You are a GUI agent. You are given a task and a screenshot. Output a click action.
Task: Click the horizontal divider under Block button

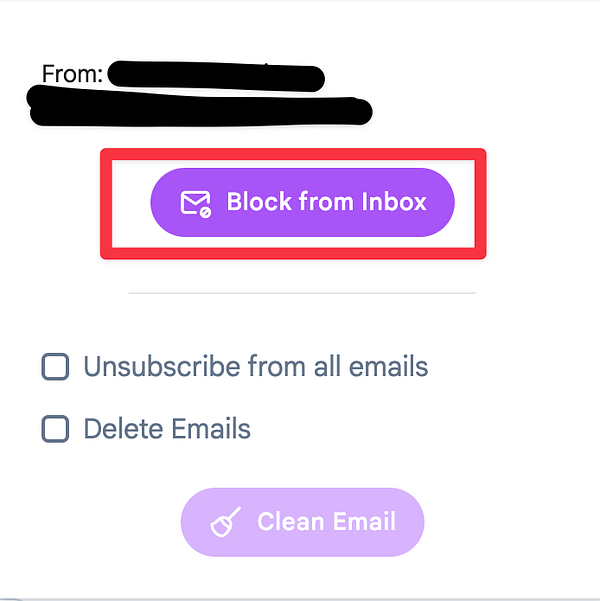click(x=302, y=293)
